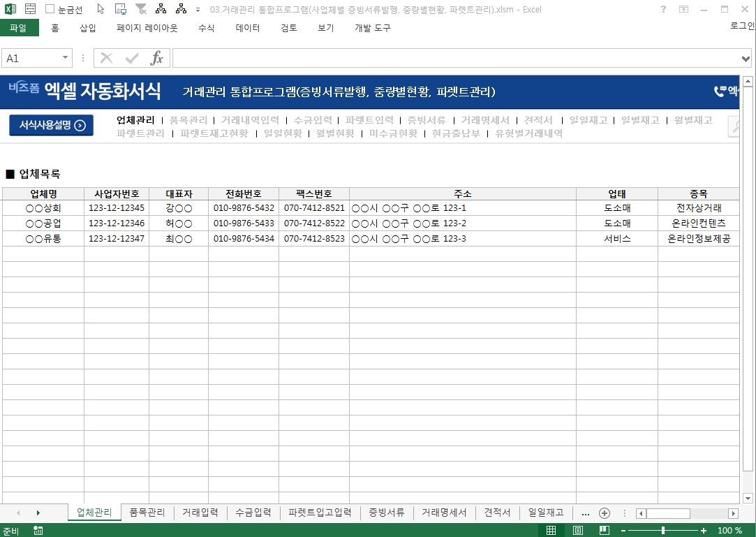Switch to the 삽입 ribbon tab
This screenshot has width=756, height=537.
click(x=88, y=28)
